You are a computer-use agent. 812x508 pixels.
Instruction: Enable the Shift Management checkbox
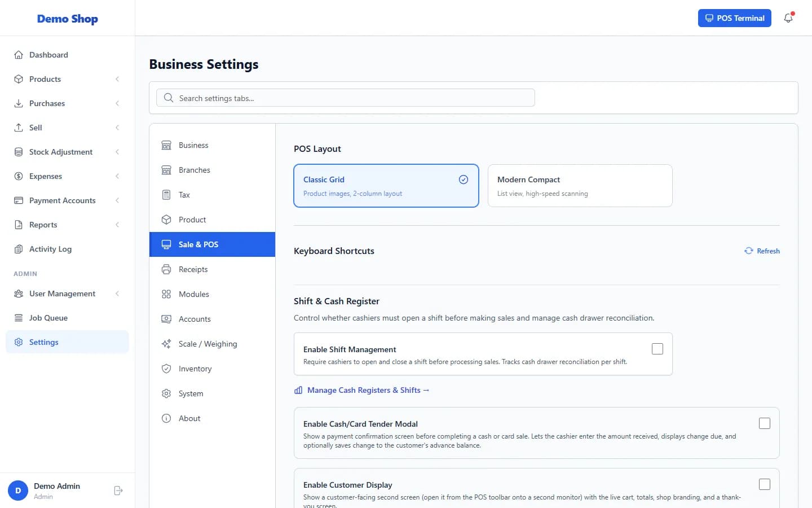click(657, 349)
